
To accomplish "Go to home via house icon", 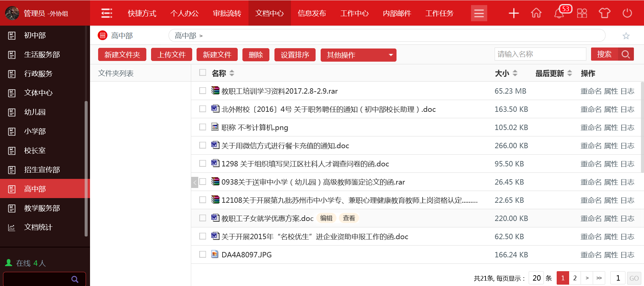I will 536,13.
